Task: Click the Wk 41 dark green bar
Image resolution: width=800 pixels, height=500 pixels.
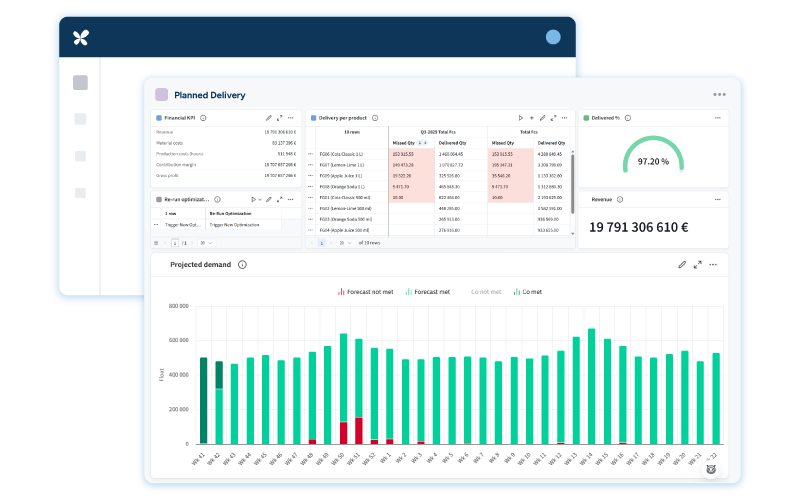Action: 203,401
